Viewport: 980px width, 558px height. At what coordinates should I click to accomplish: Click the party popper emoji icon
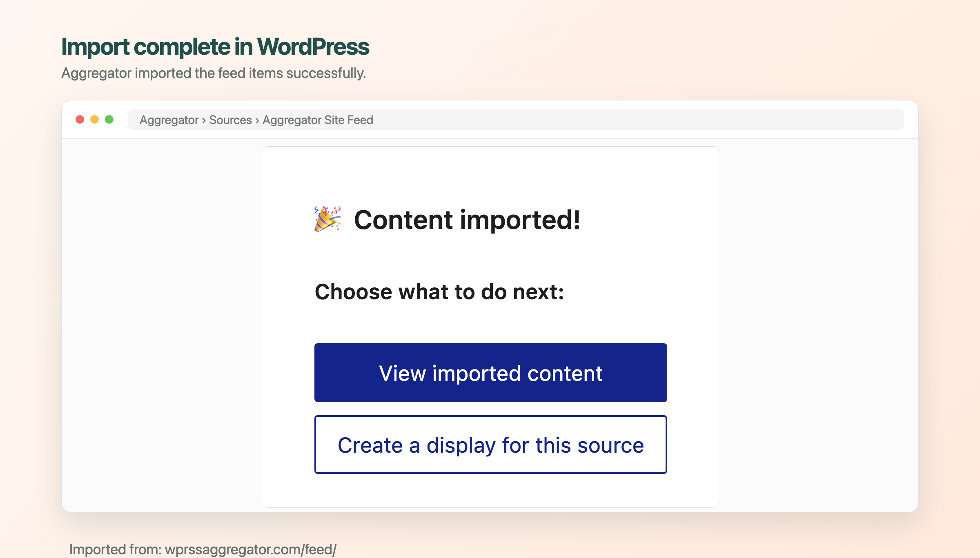(x=327, y=219)
